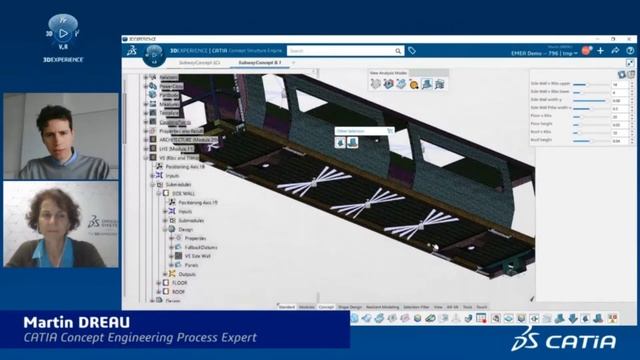This screenshot has width=640, height=360.
Task: Open the View toolbar tab
Action: 438,307
